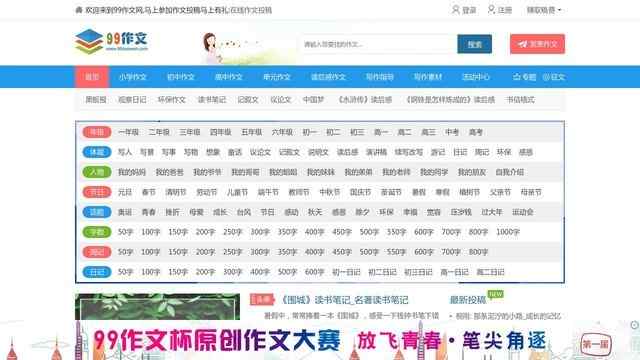640x360 pixels.
Task: Select 我的妈妈 in the 人物 row
Action: click(x=131, y=172)
